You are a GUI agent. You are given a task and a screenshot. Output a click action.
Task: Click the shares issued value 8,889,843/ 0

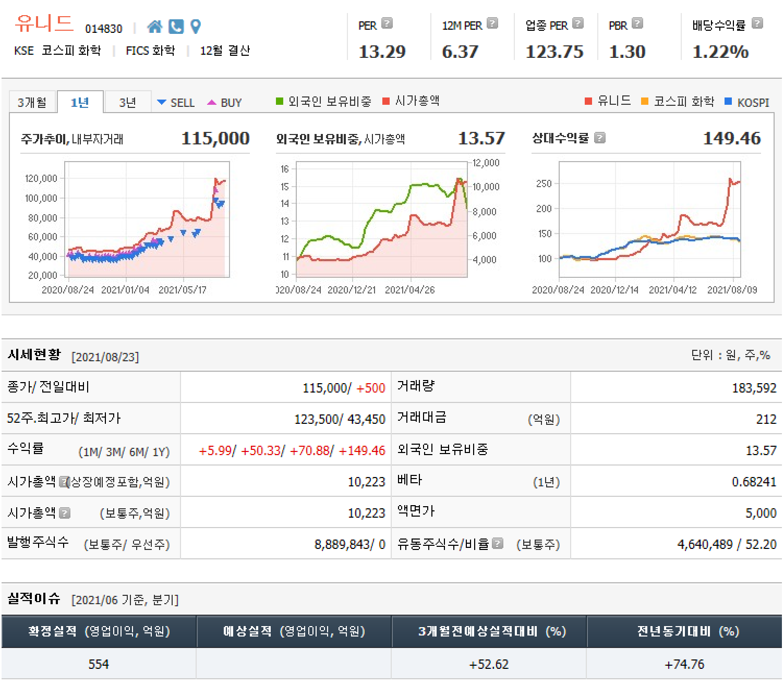tap(350, 544)
